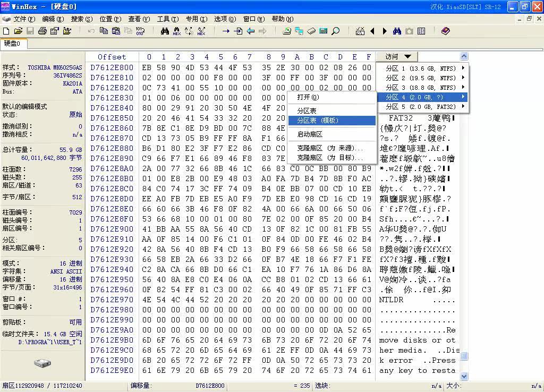Click the printer icon in the toolbar
Image resolution: width=544 pixels, height=392 pixels.
tap(42, 31)
